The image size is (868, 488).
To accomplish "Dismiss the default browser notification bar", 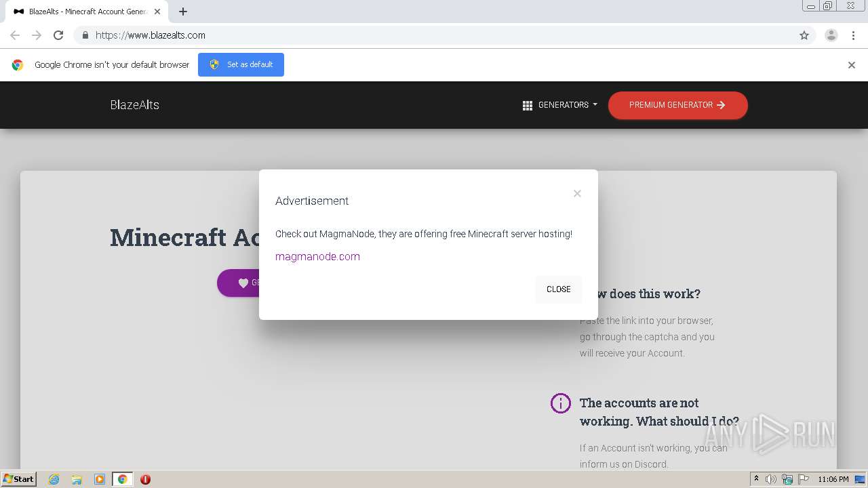I will point(852,65).
